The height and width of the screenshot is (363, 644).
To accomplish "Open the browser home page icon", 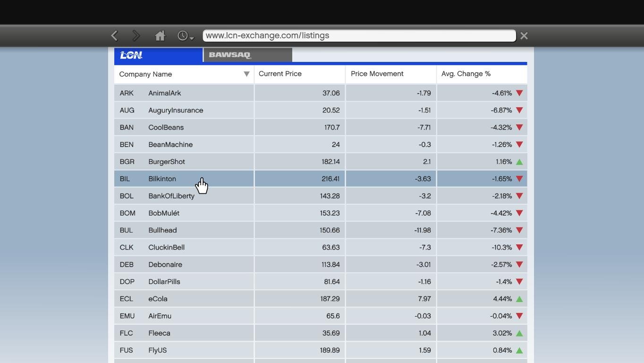I will [x=160, y=35].
